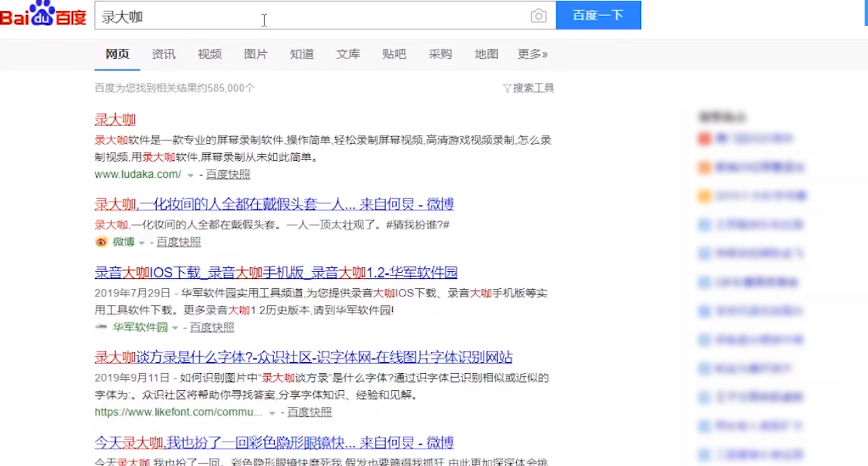Open the 知道 tab
This screenshot has width=868, height=466.
click(x=302, y=54)
